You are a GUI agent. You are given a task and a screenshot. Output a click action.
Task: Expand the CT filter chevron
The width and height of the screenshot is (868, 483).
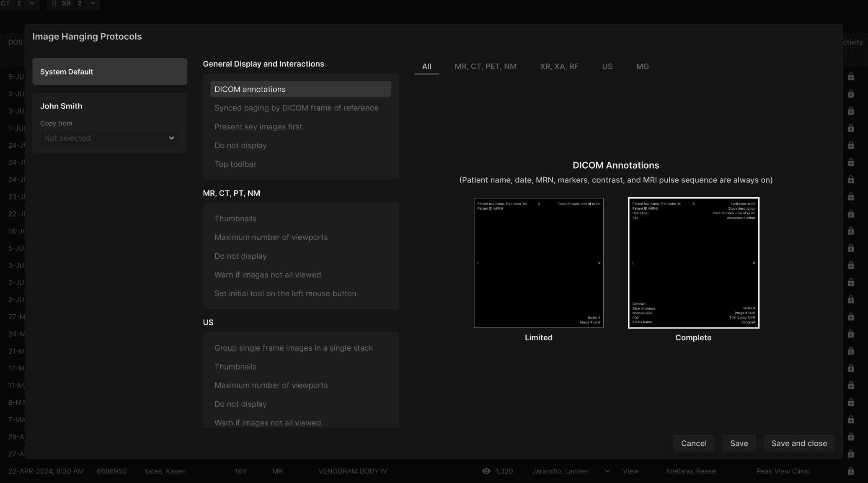[x=32, y=3]
